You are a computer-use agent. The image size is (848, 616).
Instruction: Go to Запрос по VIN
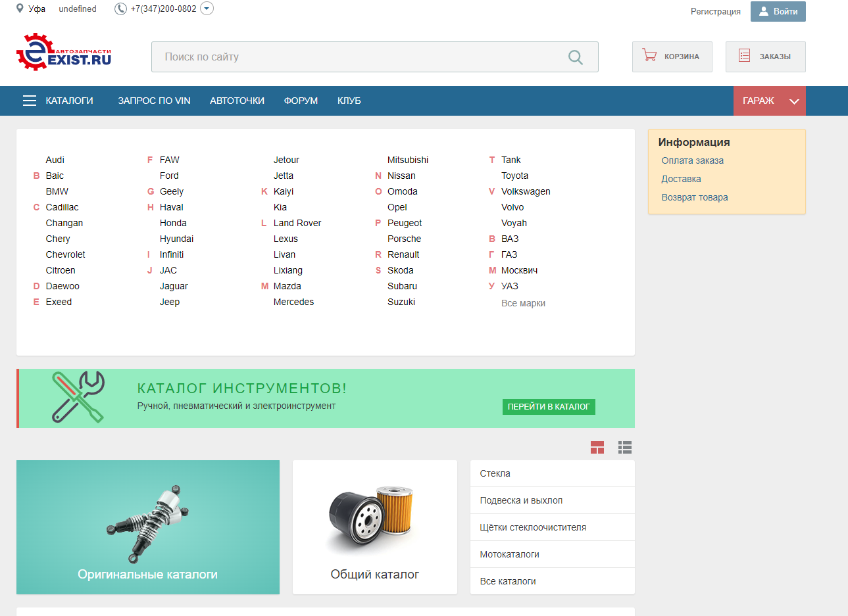[x=154, y=101]
